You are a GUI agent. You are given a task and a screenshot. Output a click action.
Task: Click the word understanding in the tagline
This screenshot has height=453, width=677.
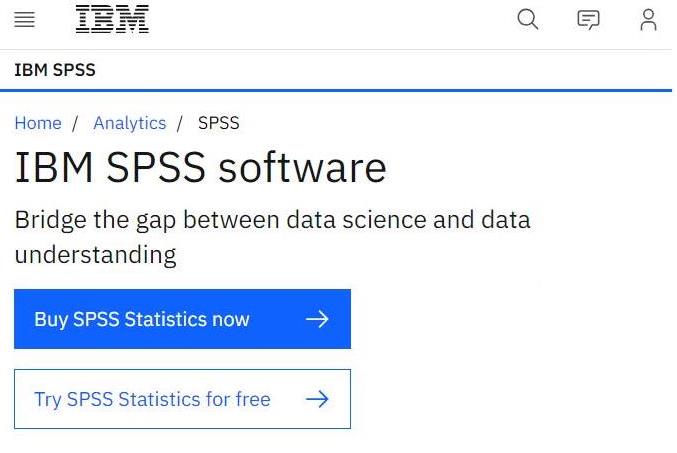[x=95, y=254]
